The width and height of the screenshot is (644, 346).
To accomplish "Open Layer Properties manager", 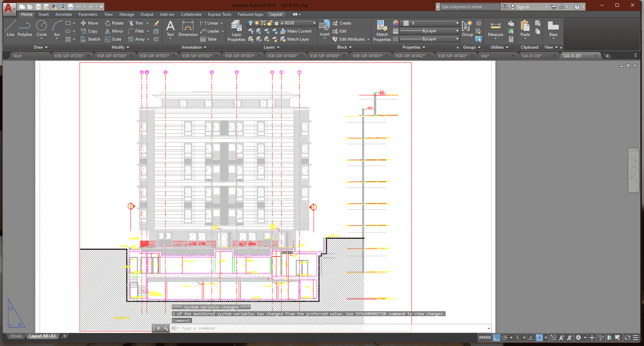I will tap(236, 31).
